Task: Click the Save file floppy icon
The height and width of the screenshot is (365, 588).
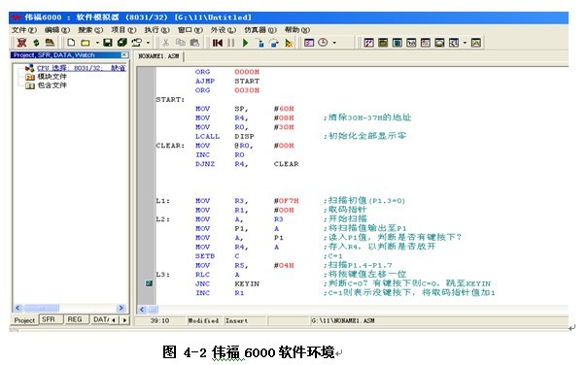Action: [108, 43]
